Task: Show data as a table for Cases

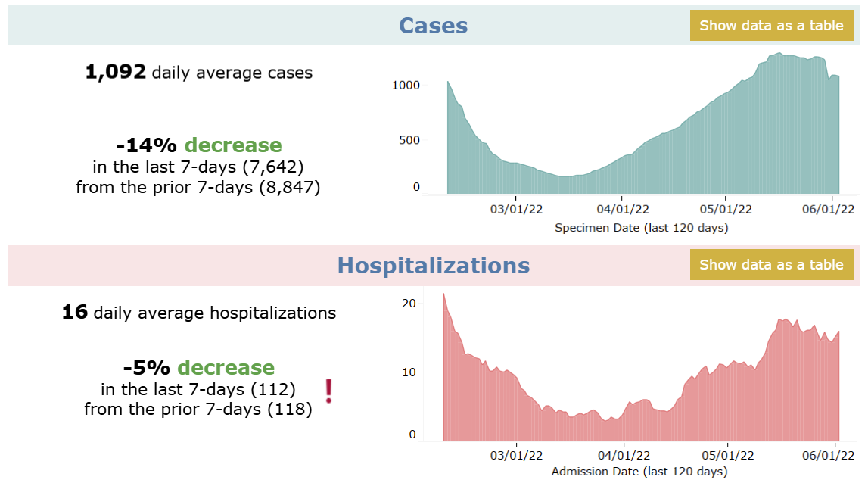Action: pos(771,25)
